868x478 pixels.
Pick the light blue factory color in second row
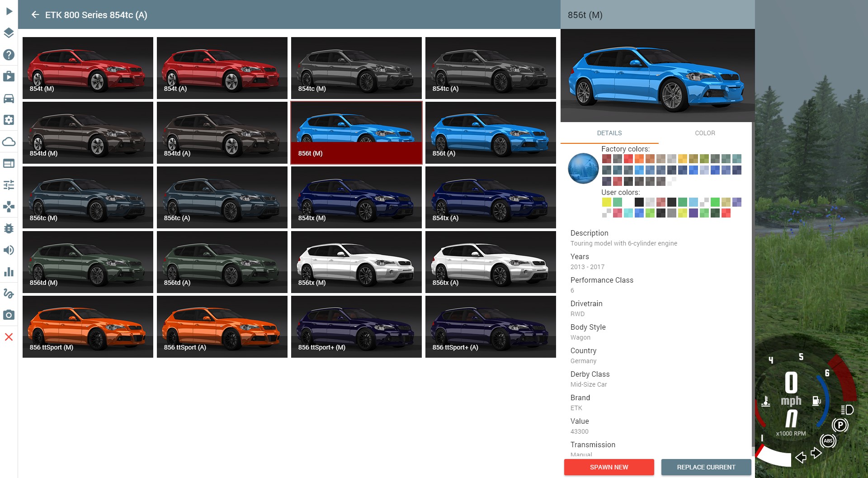click(x=639, y=170)
